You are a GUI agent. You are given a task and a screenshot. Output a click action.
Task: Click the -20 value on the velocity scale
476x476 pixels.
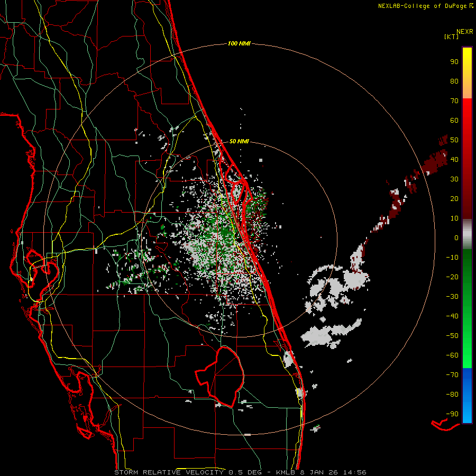[x=452, y=277]
